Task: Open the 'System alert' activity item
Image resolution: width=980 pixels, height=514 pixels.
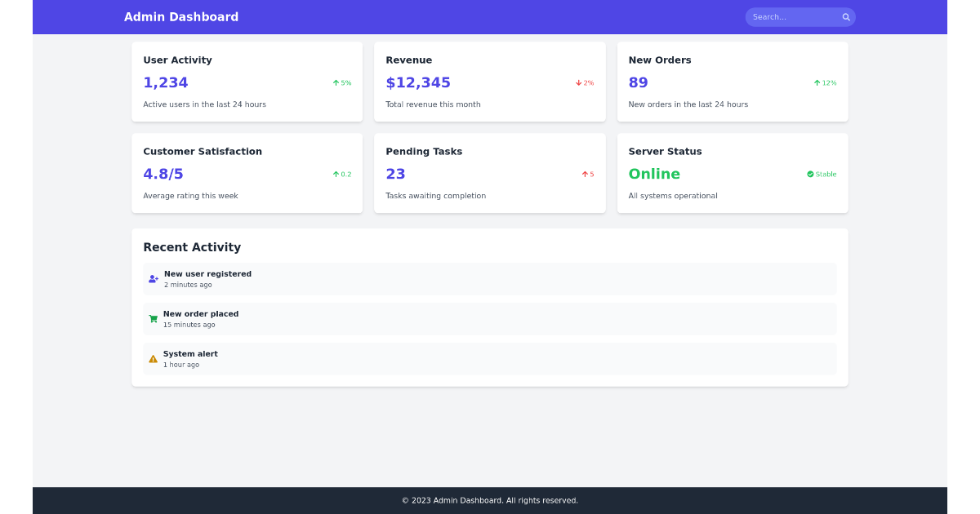Action: (x=490, y=358)
